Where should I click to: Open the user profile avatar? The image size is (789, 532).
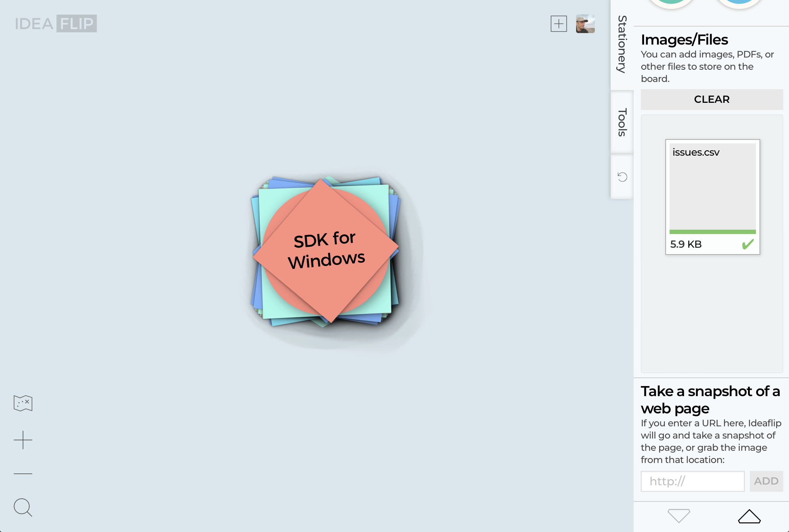pyautogui.click(x=585, y=24)
